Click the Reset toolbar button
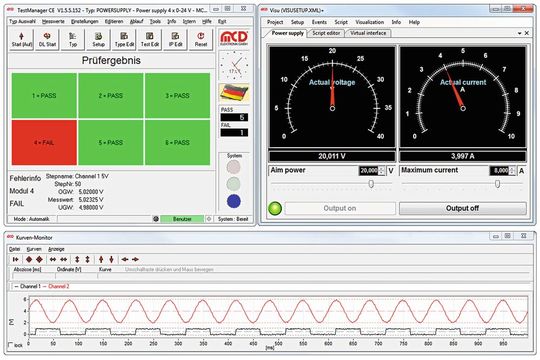Image resolution: width=540 pixels, height=360 pixels. click(x=201, y=39)
